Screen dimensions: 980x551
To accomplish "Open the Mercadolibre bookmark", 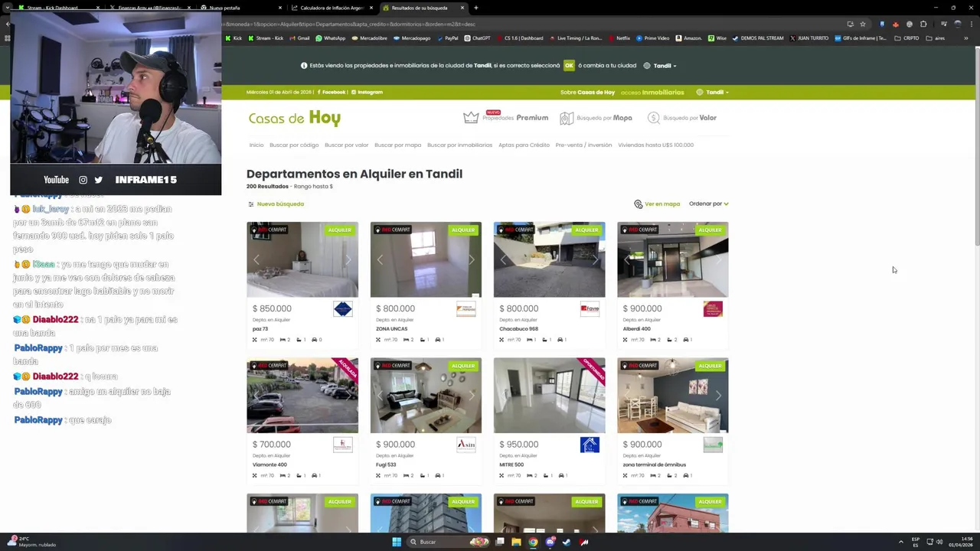I will point(369,38).
